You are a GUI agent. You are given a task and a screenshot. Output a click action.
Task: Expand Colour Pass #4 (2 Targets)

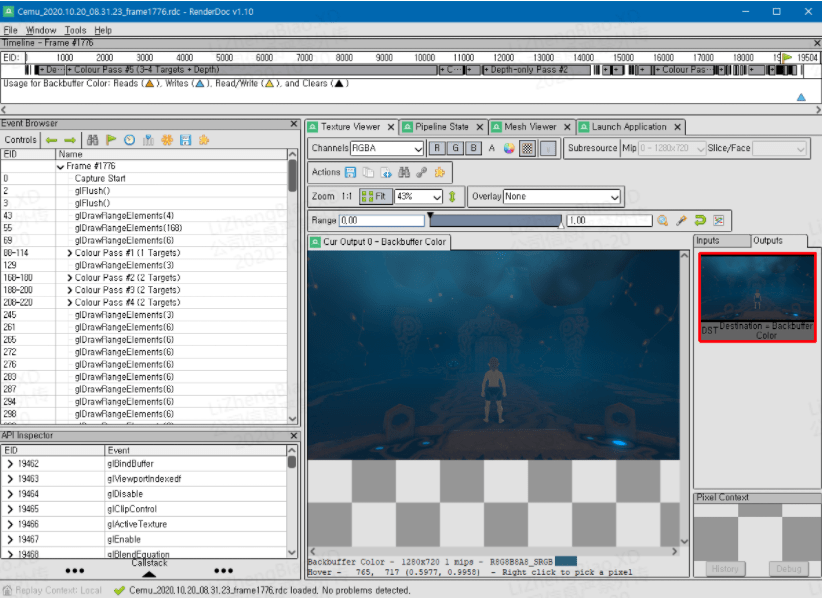tap(69, 302)
